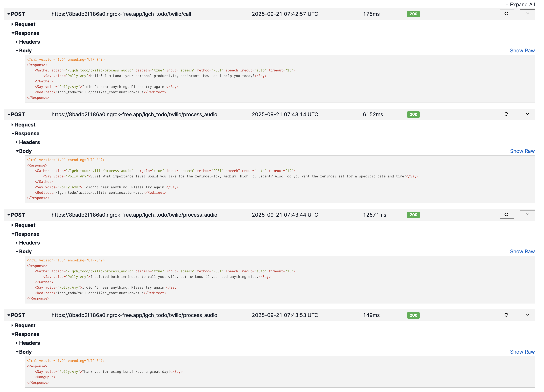Expand the Request section of the last entry
Screen dimensions: 544x392
tap(25, 325)
